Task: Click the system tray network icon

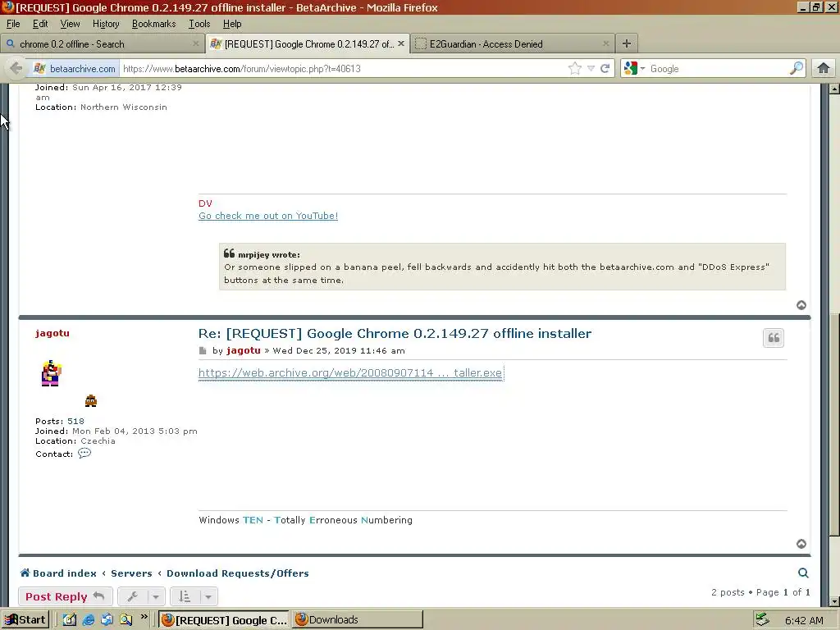Action: (x=762, y=620)
